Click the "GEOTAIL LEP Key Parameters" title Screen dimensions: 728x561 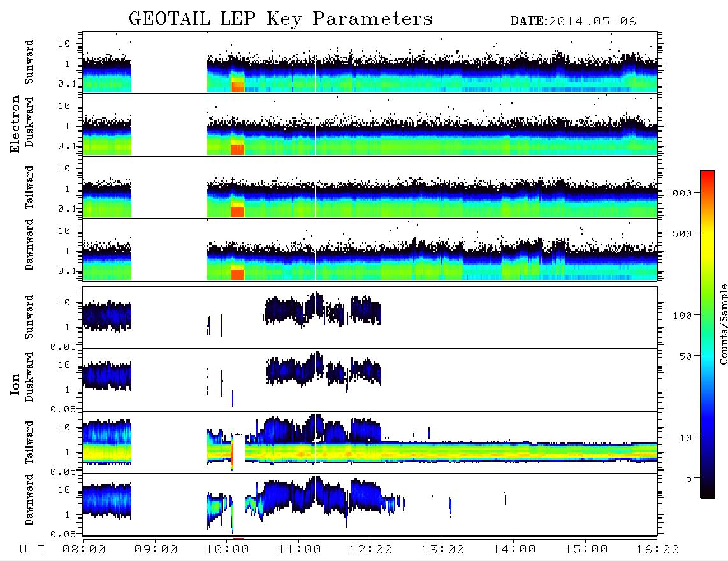(x=280, y=19)
